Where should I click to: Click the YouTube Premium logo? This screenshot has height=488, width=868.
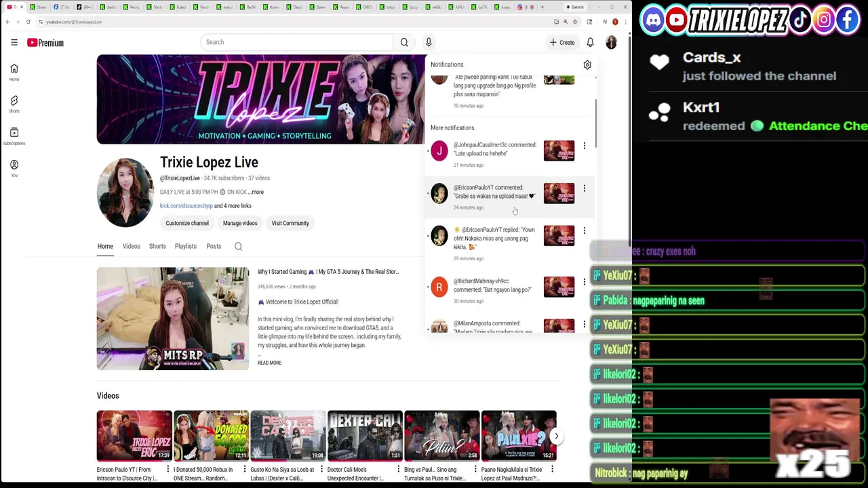click(x=45, y=43)
